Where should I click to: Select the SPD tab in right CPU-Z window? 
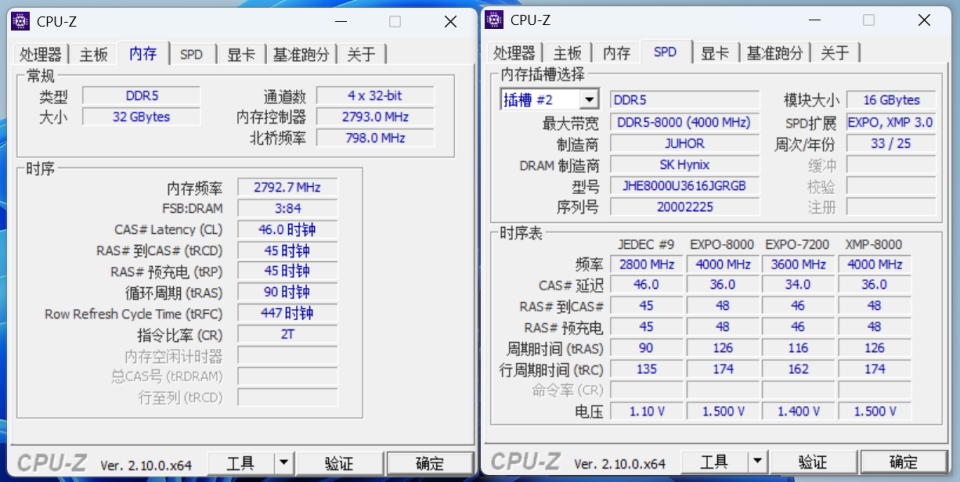(666, 51)
